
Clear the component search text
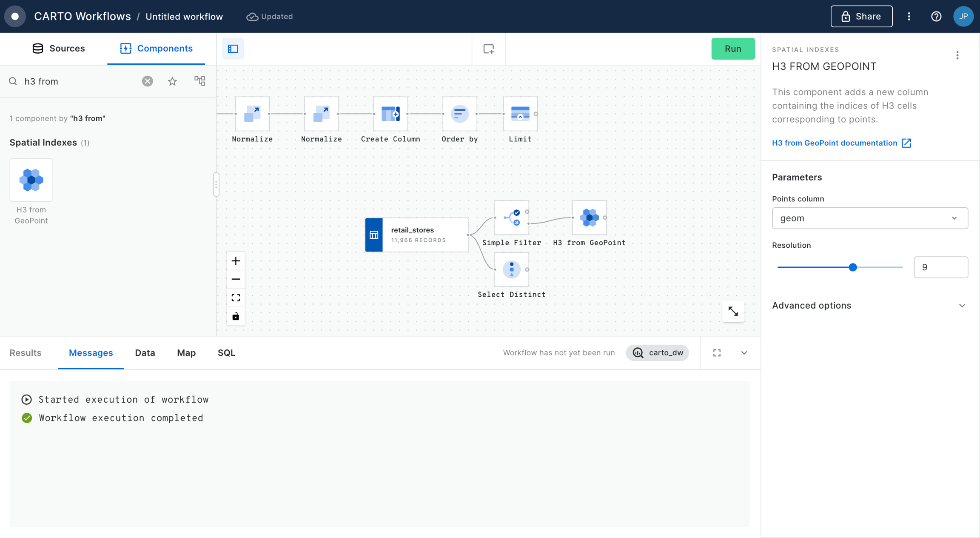147,81
